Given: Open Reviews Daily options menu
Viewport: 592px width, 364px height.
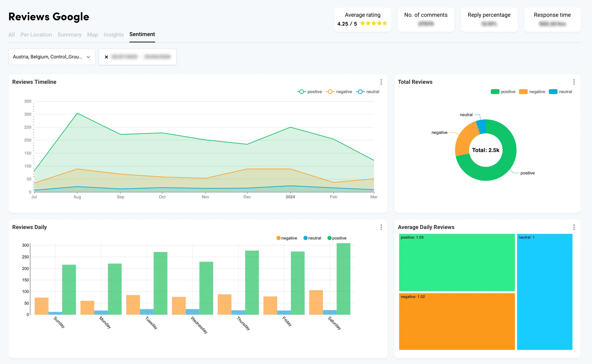Looking at the screenshot, I should click(x=381, y=227).
